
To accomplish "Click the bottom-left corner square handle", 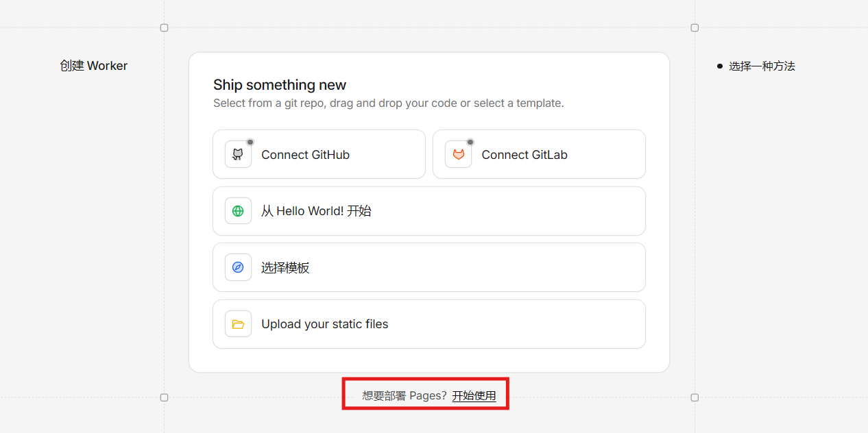I will pos(164,397).
